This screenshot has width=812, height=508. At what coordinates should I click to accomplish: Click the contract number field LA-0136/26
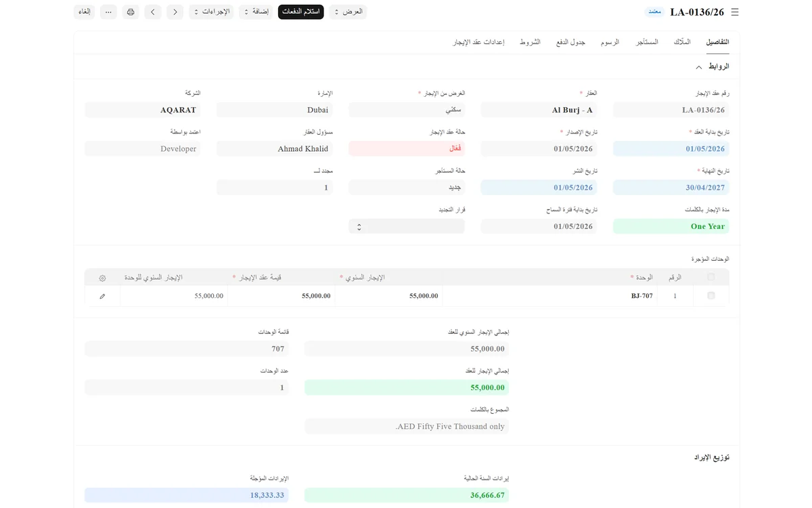point(671,110)
